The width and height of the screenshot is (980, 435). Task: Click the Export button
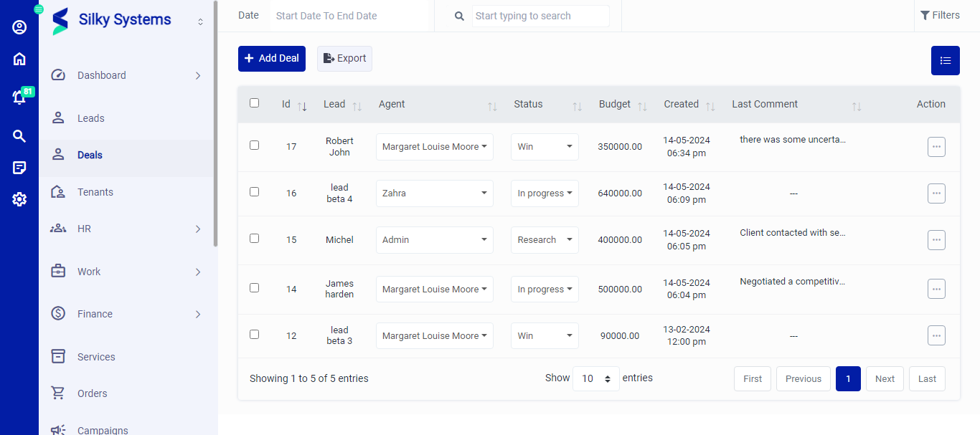(344, 59)
